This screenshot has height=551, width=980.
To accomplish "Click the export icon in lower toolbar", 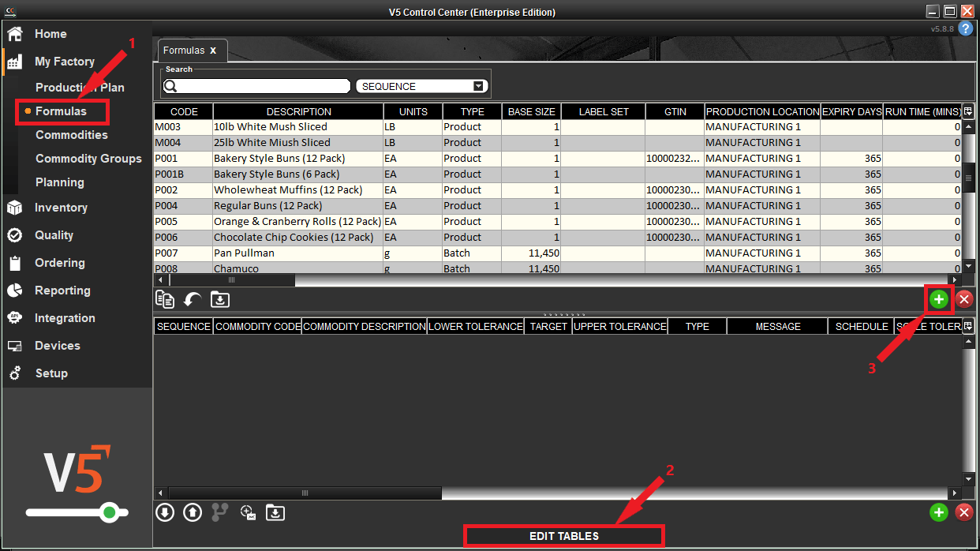I will click(275, 512).
